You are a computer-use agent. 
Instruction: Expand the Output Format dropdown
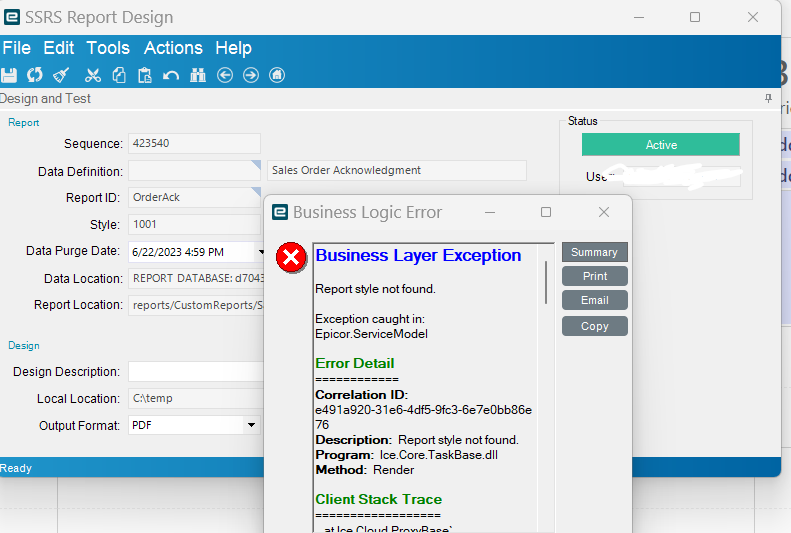[251, 425]
